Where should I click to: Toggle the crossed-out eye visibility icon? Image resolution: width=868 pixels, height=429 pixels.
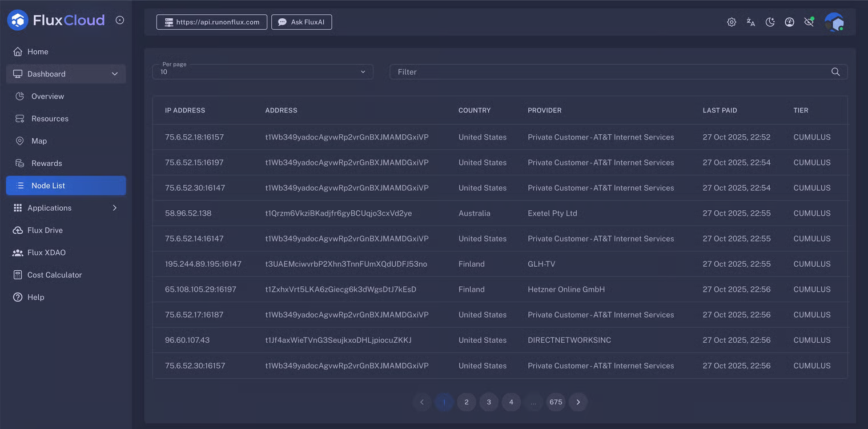point(809,22)
